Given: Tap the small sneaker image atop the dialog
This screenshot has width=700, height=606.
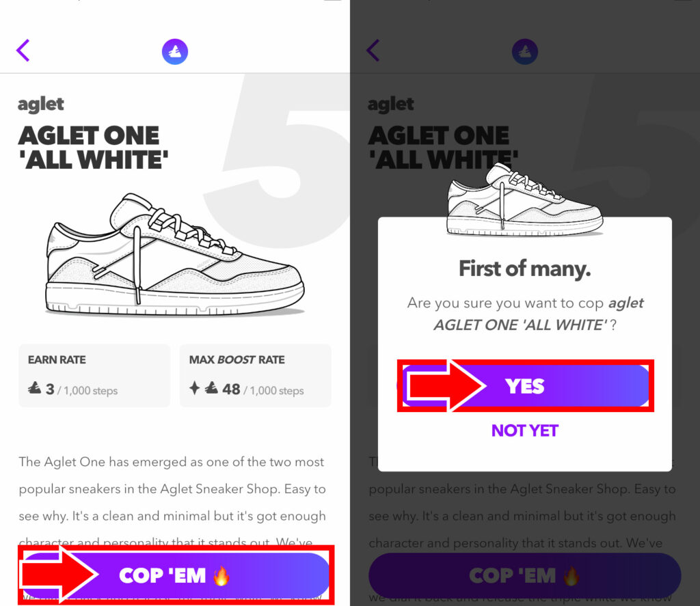Looking at the screenshot, I should [x=524, y=199].
